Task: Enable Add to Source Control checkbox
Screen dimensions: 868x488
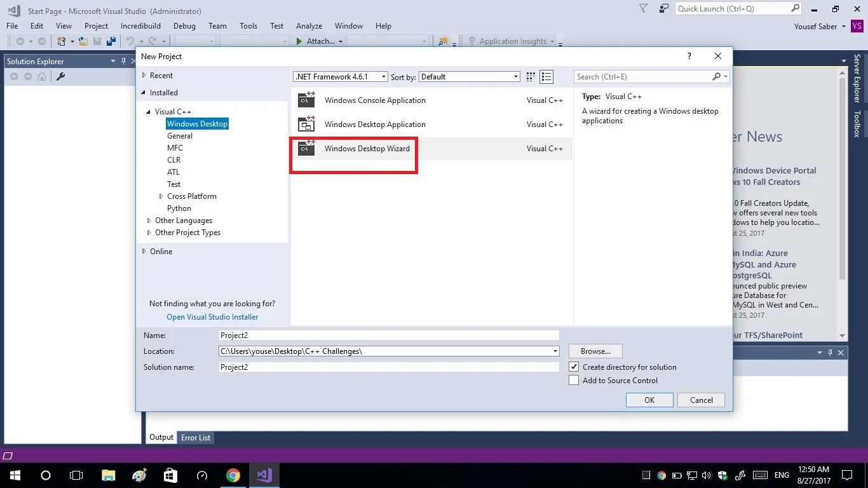Action: (x=574, y=380)
